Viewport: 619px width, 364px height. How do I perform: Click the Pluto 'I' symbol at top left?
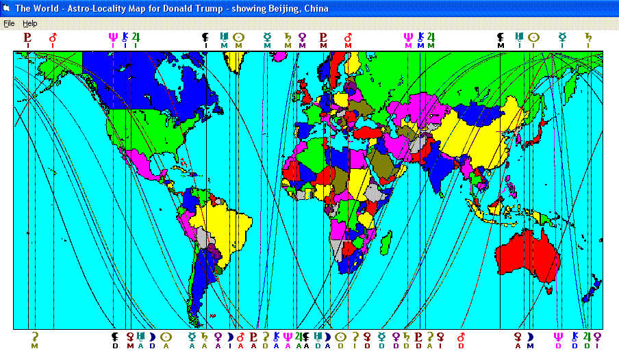[x=28, y=40]
